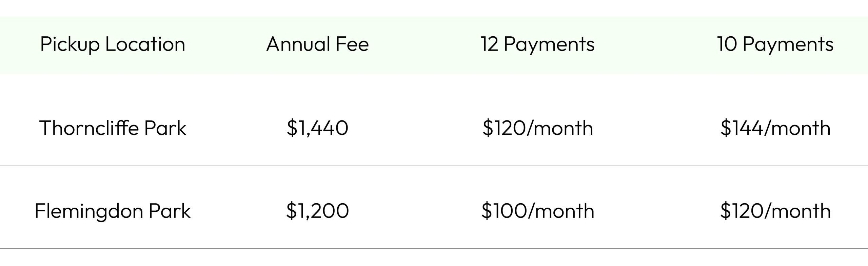
Task: Click the word "Flemingdon" in the table
Action: click(x=88, y=211)
